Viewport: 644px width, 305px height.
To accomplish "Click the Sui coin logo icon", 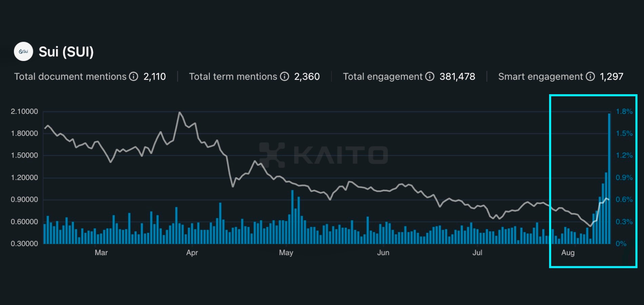I will click(x=23, y=52).
